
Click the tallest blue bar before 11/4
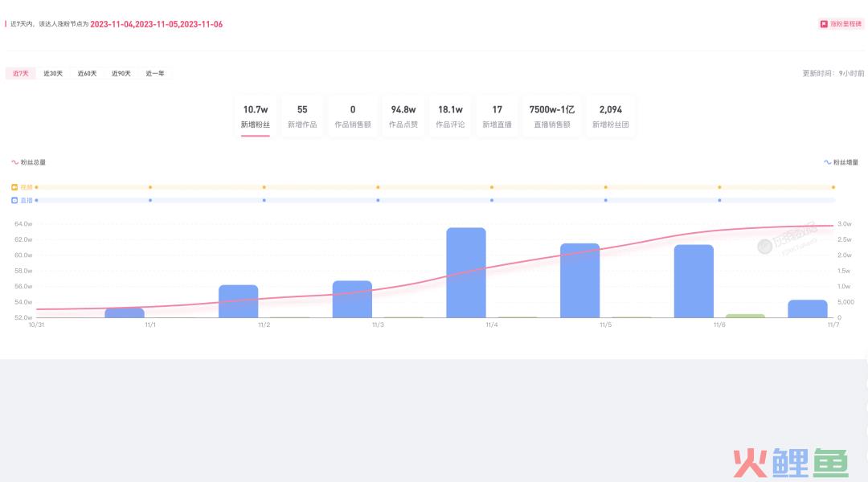click(466, 272)
